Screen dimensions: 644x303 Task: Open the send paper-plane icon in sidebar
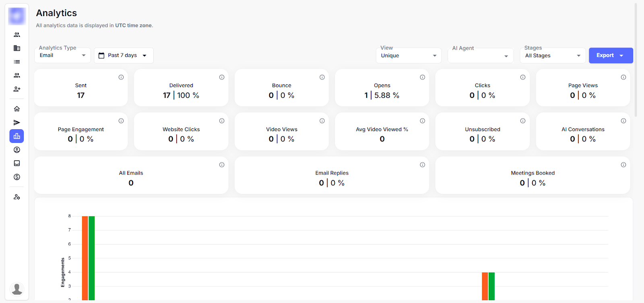coord(17,122)
